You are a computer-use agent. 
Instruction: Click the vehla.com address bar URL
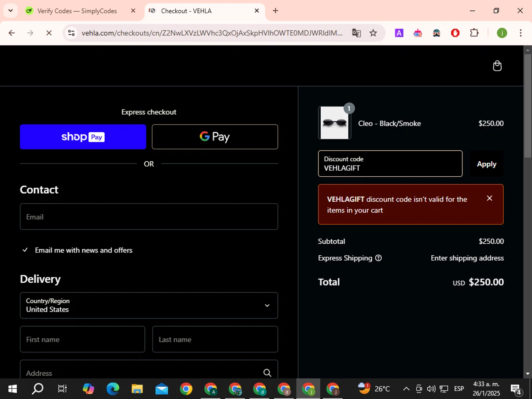(x=212, y=33)
